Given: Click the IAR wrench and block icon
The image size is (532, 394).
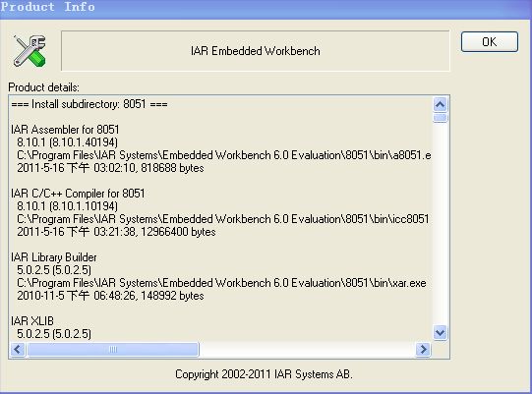Looking at the screenshot, I should click(30, 51).
